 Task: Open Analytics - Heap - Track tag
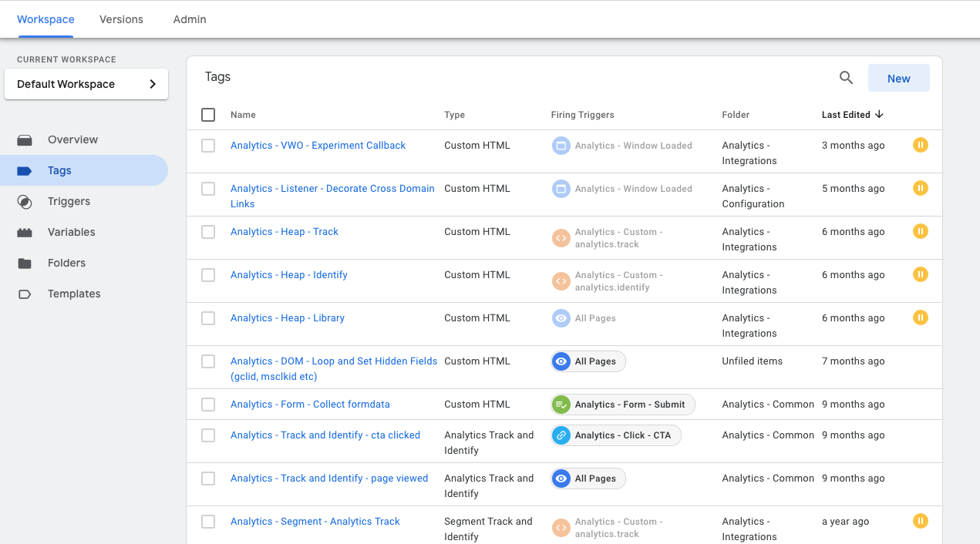pos(285,231)
